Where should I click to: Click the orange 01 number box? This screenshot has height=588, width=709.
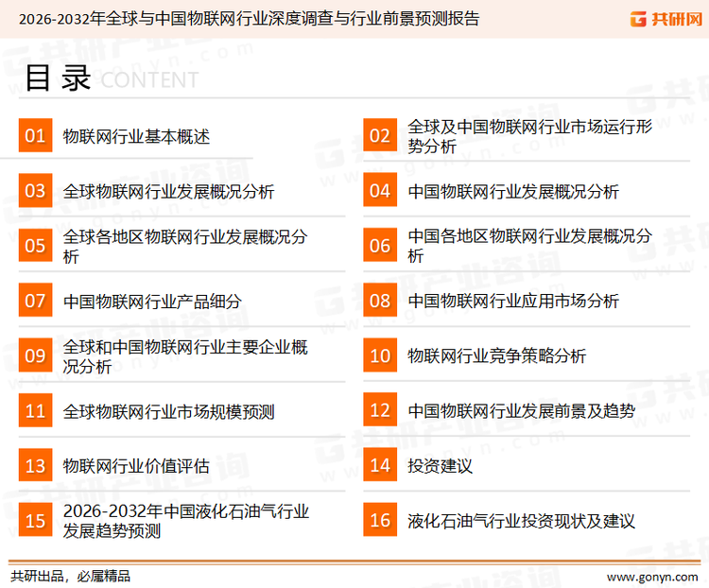pos(35,135)
